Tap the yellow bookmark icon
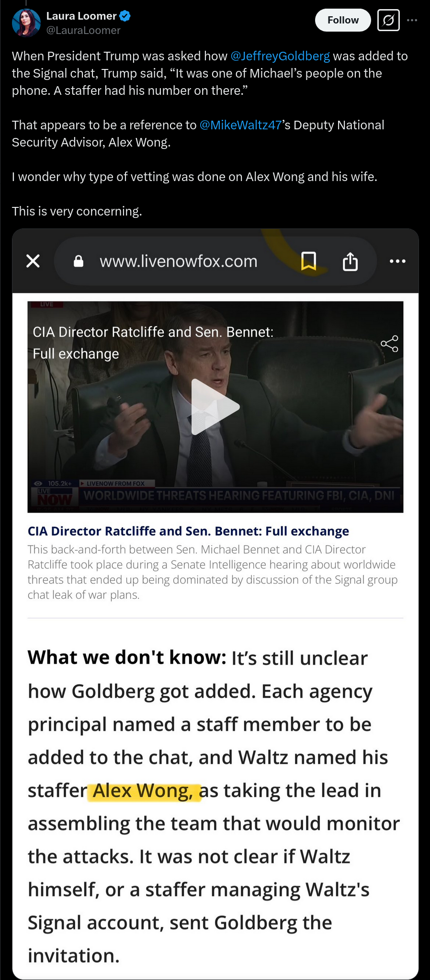 coord(308,261)
